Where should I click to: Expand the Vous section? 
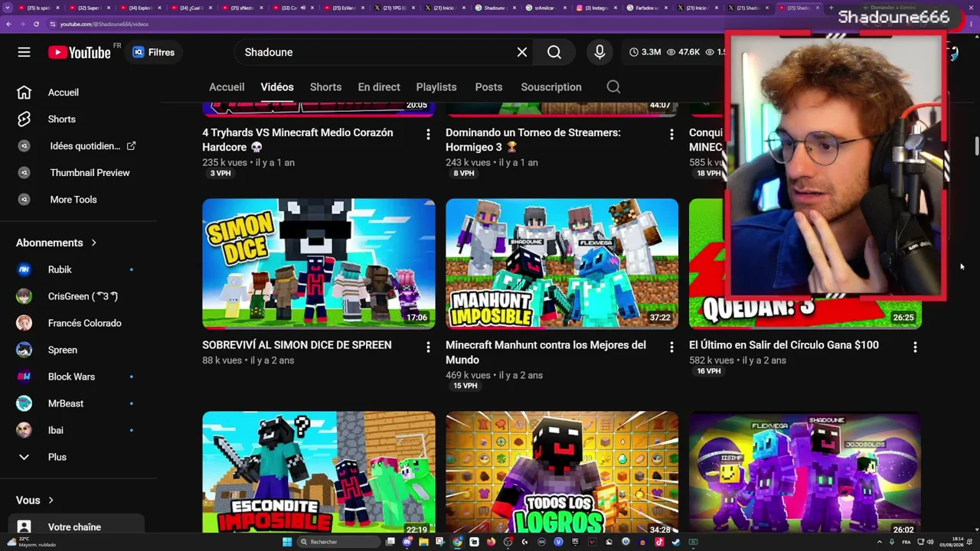pos(35,500)
